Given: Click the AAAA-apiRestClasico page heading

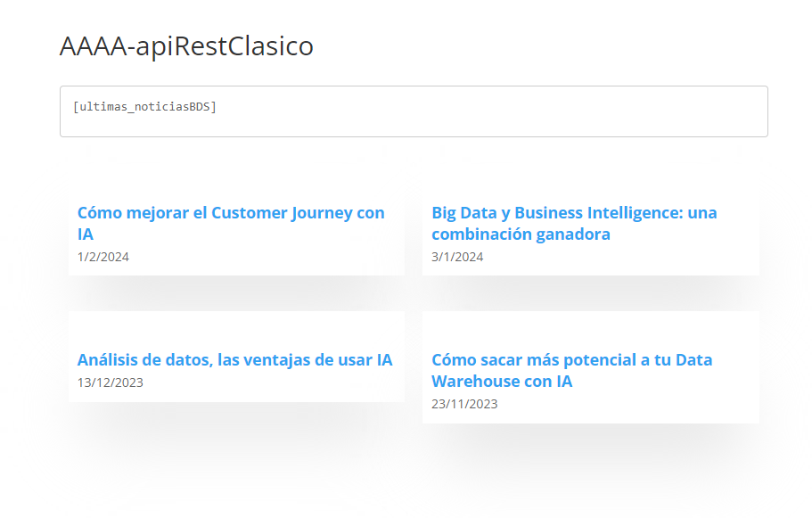Looking at the screenshot, I should pos(186,45).
